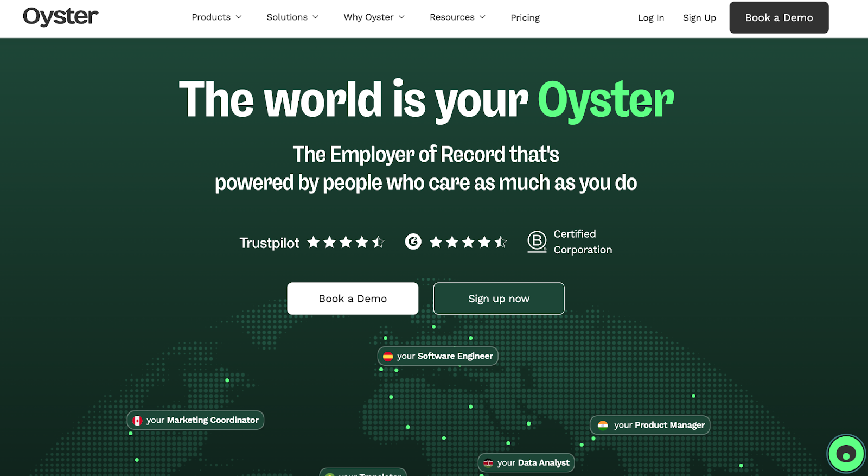Screen dimensions: 868x476
Task: Click the Trustpilot star rating
Action: coord(346,242)
